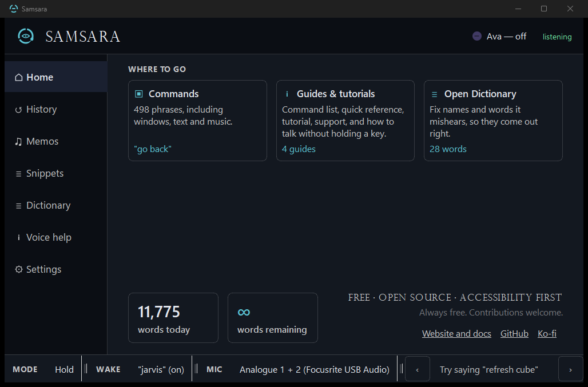Image resolution: width=588 pixels, height=387 pixels.
Task: Switch to the Dictionary page
Action: pos(56,205)
